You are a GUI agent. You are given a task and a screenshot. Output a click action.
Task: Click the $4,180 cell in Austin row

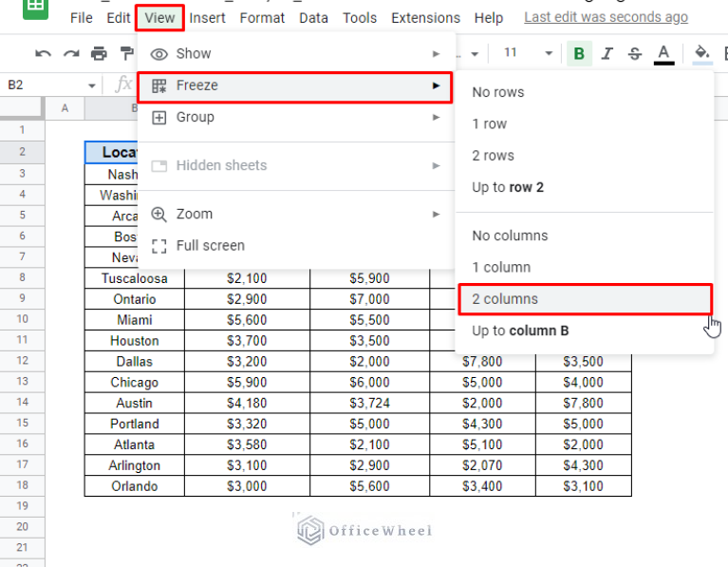[x=247, y=403]
